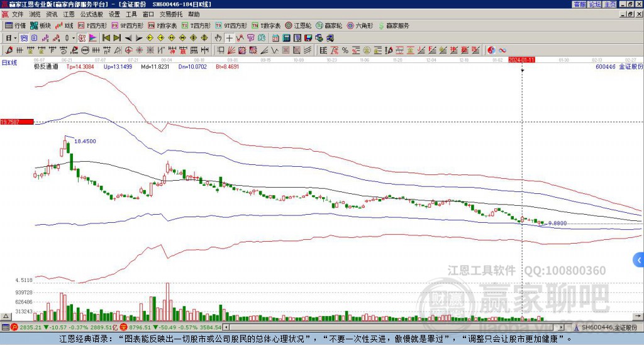Click the blue infinity wave icon

502,50
